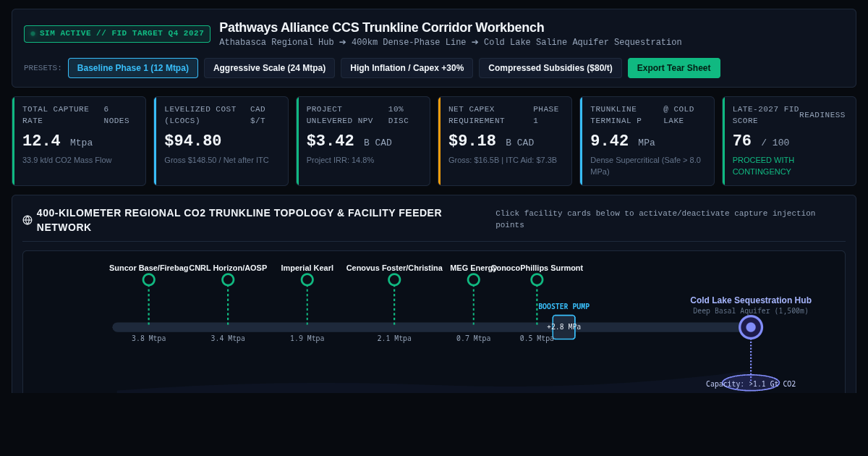The width and height of the screenshot is (868, 456).
Task: Toggle ConocoPhillips Surmont node circle
Action: [537, 279]
